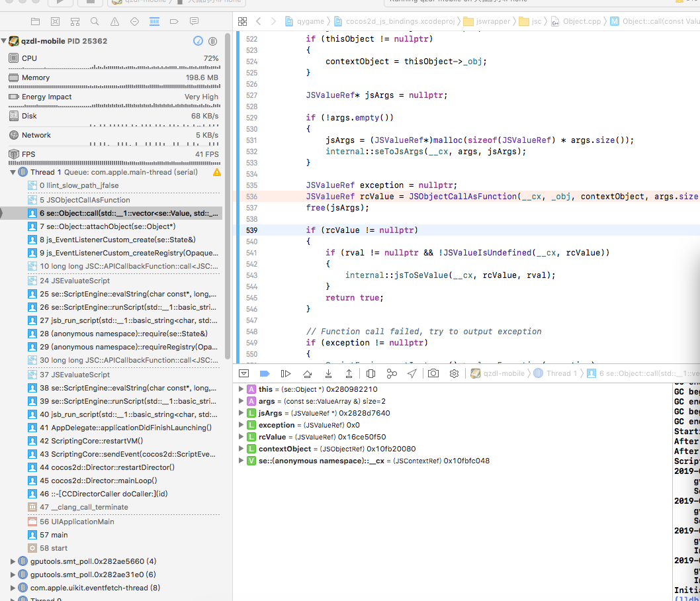Click line number 536 in gutter
This screenshot has height=601, width=700.
coord(252,197)
